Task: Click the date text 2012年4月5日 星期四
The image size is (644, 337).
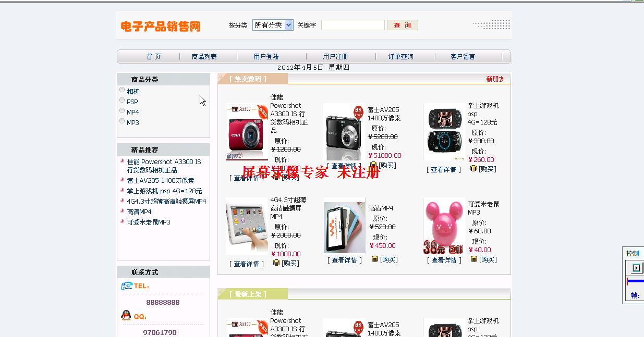Action: [313, 68]
